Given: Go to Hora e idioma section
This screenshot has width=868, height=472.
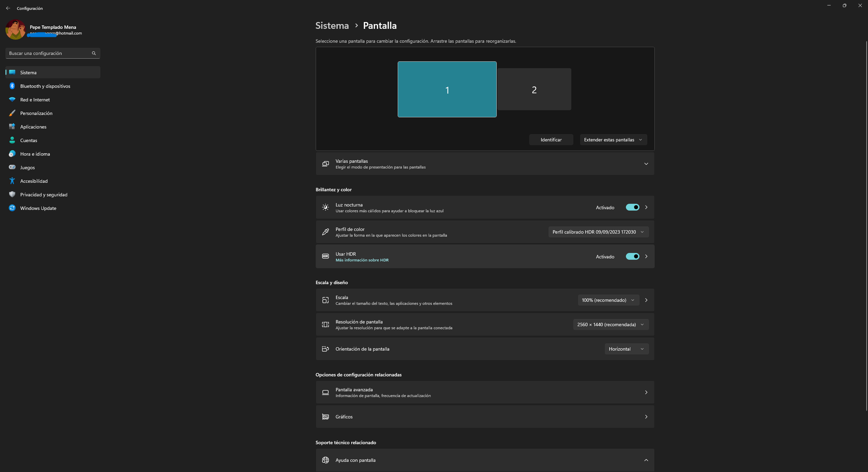Looking at the screenshot, I should (x=35, y=154).
